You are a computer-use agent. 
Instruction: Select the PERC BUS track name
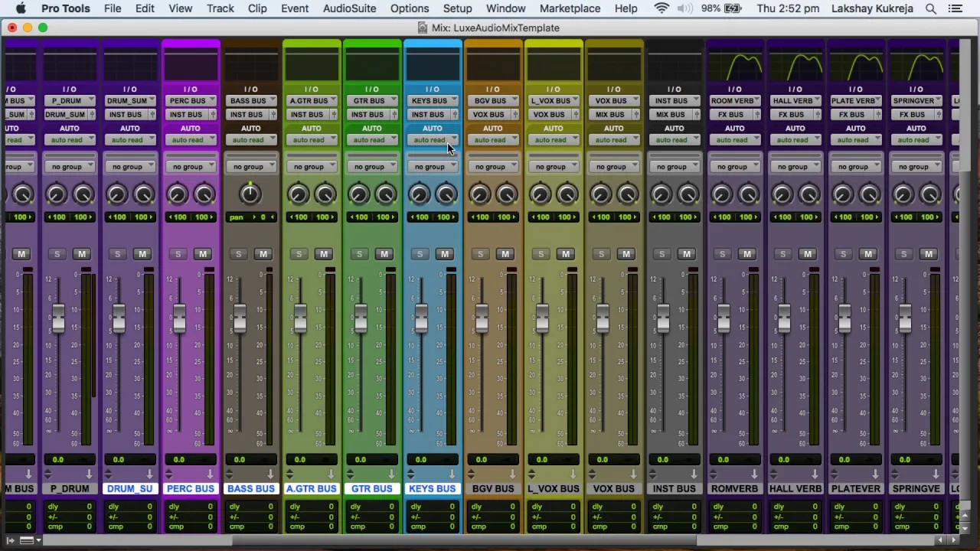pyautogui.click(x=190, y=488)
